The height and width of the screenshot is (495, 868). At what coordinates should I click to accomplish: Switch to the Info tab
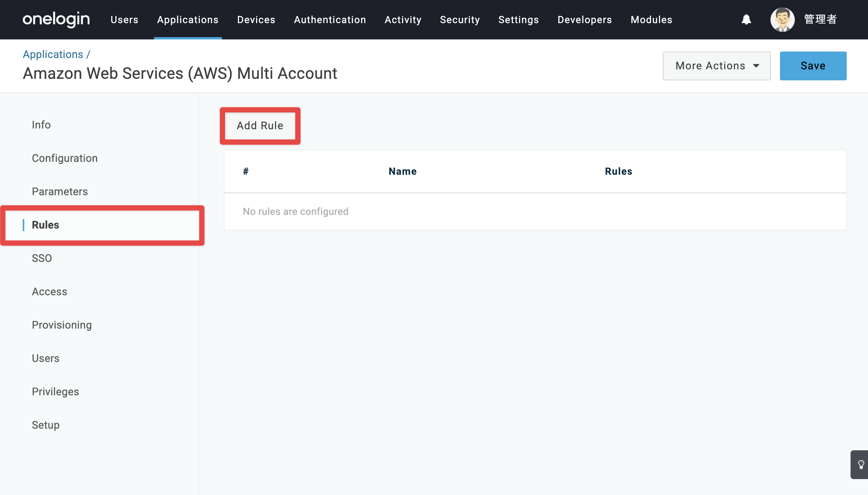[x=41, y=125]
